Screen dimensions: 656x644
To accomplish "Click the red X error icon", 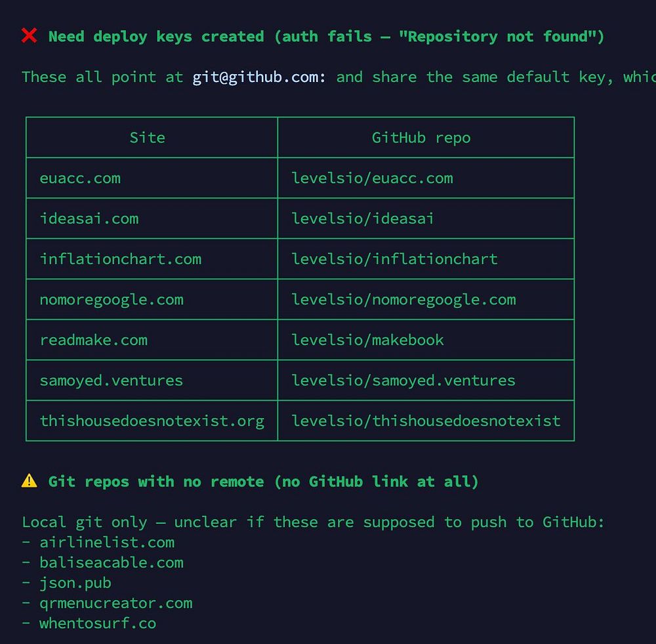I will click(x=30, y=36).
